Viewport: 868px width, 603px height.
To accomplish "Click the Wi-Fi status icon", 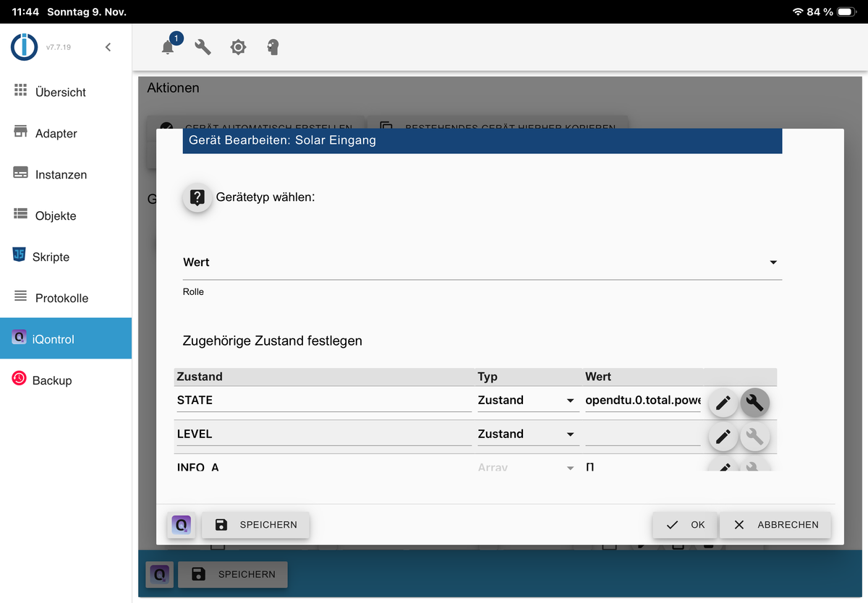I will [798, 12].
